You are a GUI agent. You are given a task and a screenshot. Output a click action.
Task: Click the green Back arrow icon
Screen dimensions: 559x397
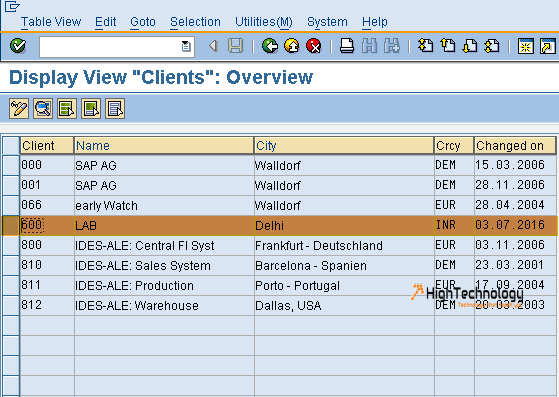[270, 46]
